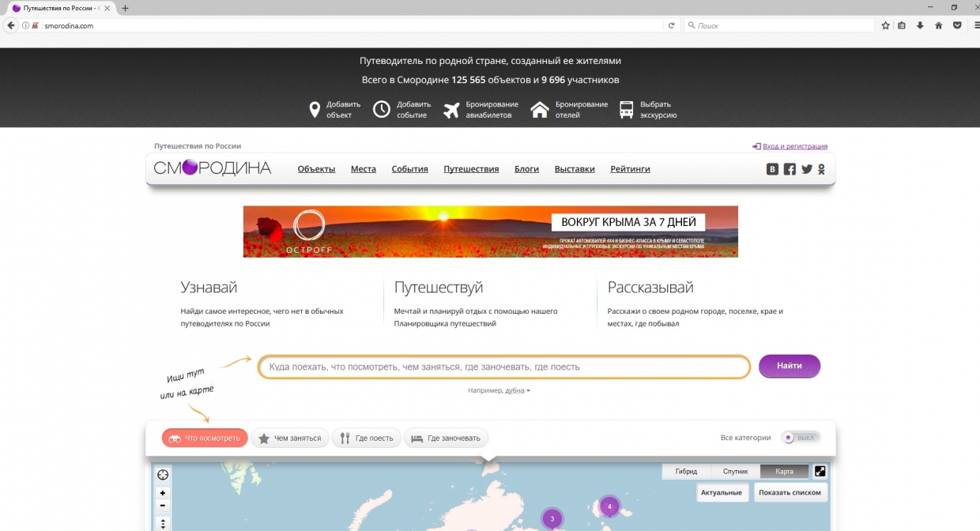Screen dimensions: 980x531
Task: Click the Вокруг Крыма за 7 дней banner
Action: tap(491, 232)
